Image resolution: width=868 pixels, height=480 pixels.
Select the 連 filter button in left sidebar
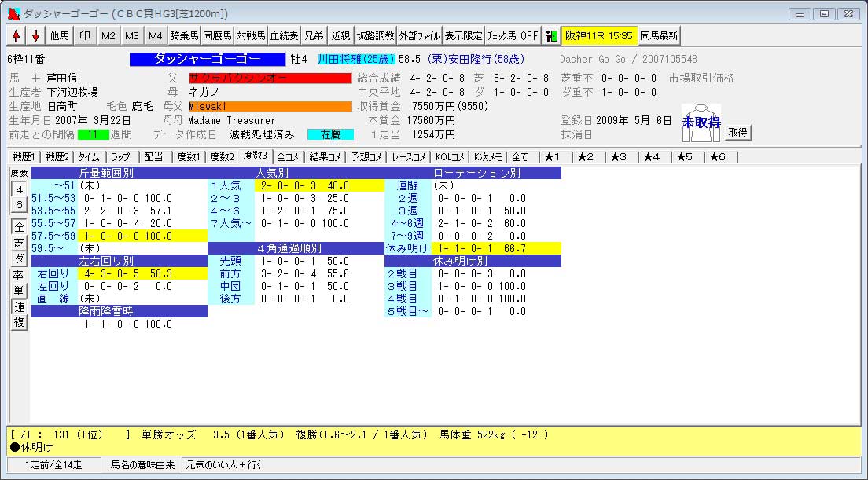coord(19,306)
